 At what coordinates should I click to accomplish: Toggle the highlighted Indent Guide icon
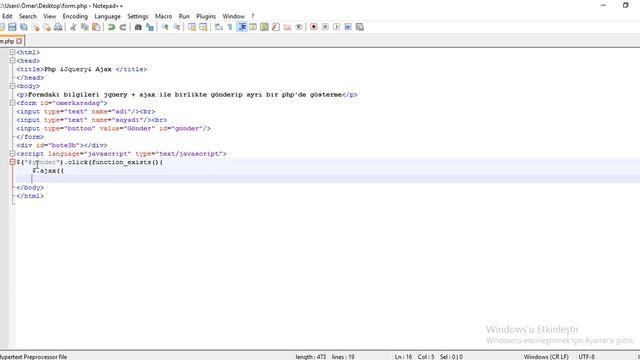click(x=242, y=27)
